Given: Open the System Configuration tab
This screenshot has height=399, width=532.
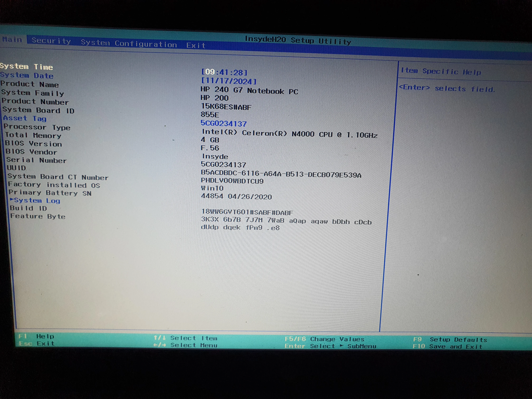Looking at the screenshot, I should pos(129,44).
